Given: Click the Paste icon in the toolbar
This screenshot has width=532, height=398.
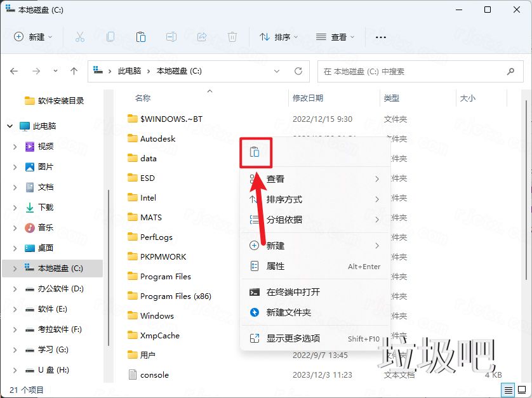Looking at the screenshot, I should (x=141, y=37).
